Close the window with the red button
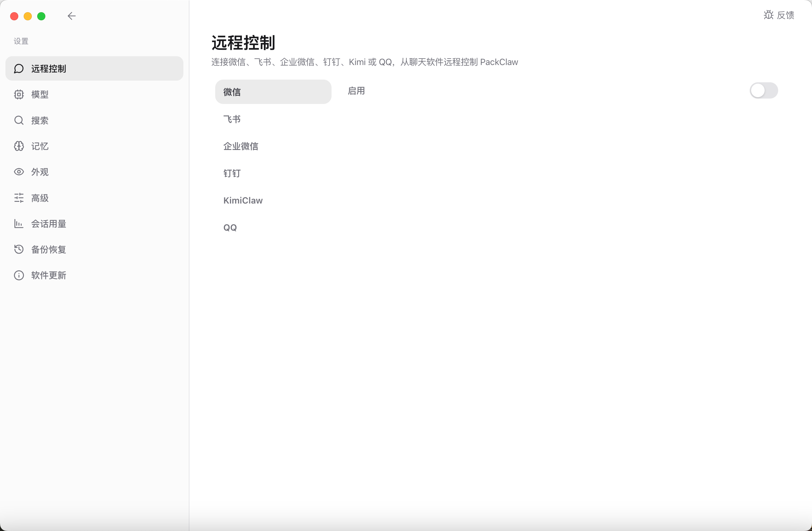812x531 pixels. coord(14,16)
